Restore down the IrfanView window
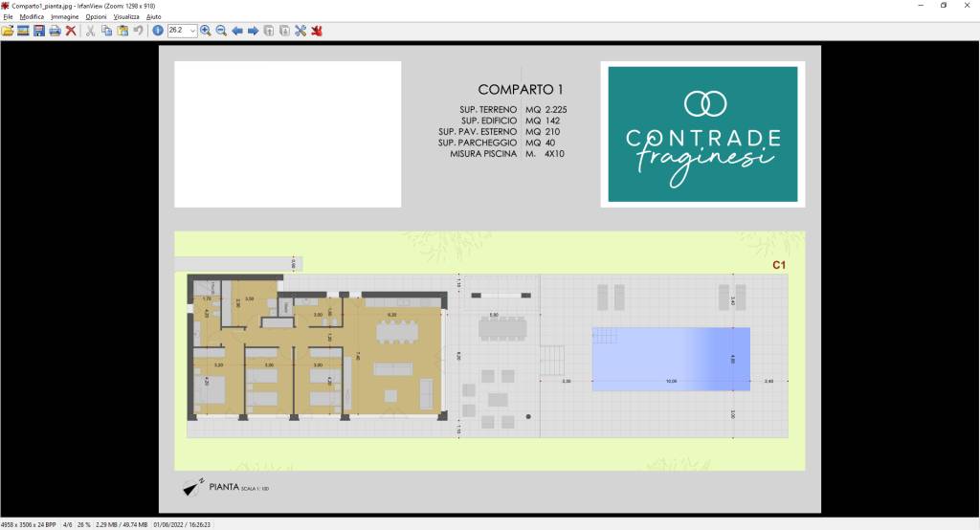Screen dimensions: 980x530 [x=944, y=6]
